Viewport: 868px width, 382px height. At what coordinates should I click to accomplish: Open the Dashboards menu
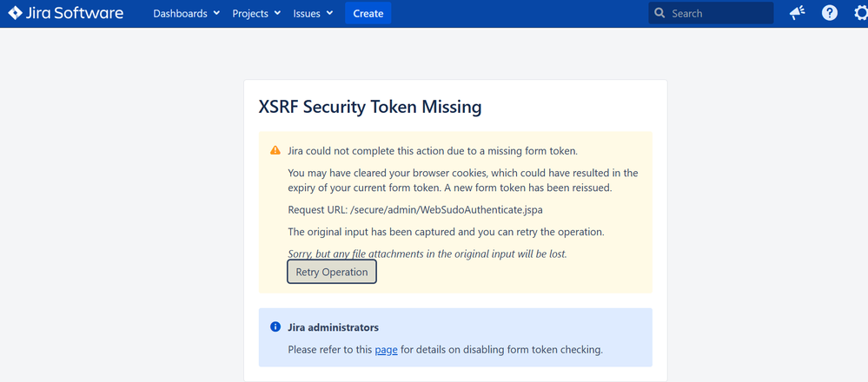[x=187, y=13]
